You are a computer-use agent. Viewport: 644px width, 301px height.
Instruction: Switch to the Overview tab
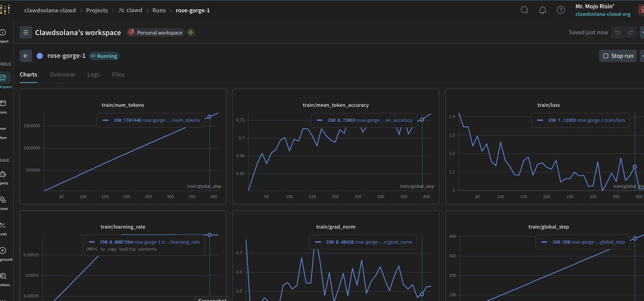coord(62,75)
